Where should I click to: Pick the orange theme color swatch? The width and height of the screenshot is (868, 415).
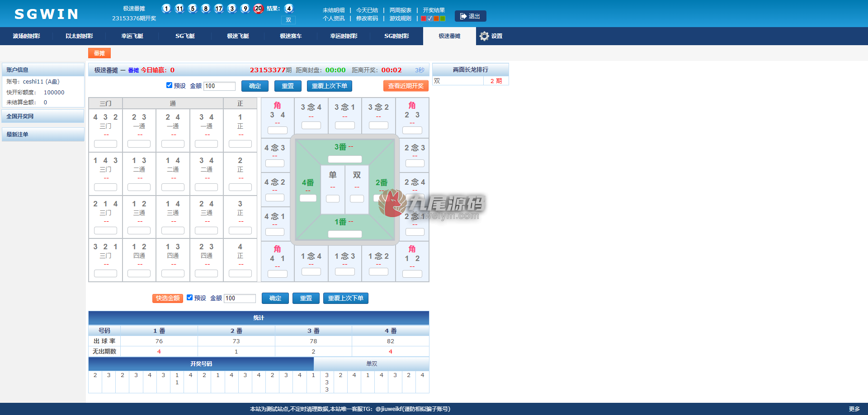click(x=436, y=19)
